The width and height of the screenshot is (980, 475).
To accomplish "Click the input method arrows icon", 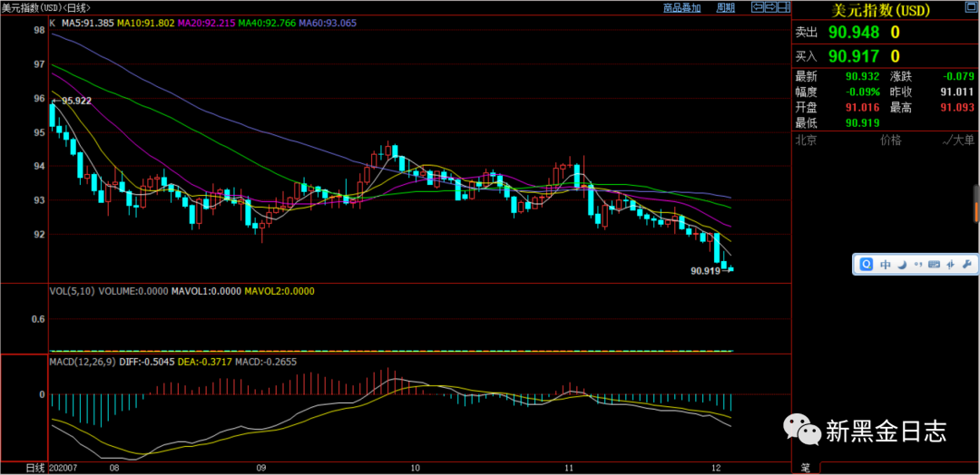I will tap(951, 264).
